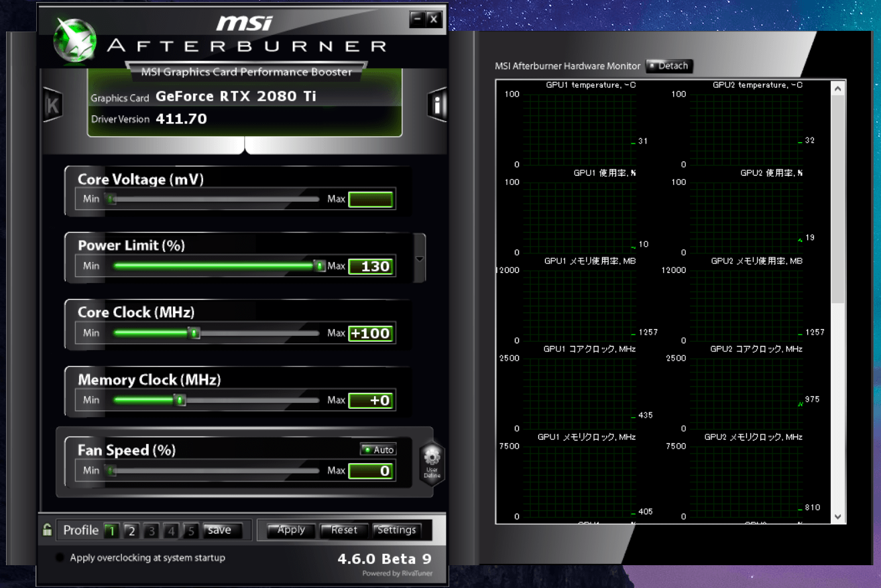Click the 'Power Limit (%)' heading
The image size is (881, 588).
131,245
